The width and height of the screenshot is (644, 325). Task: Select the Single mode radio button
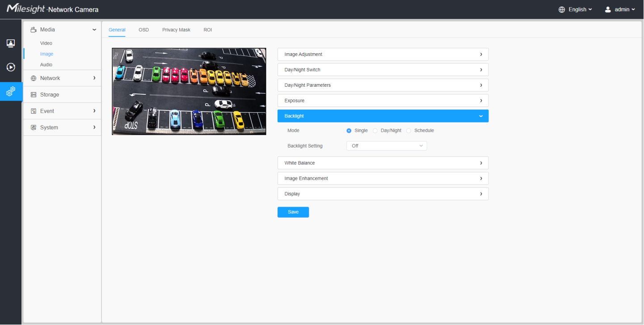point(349,131)
